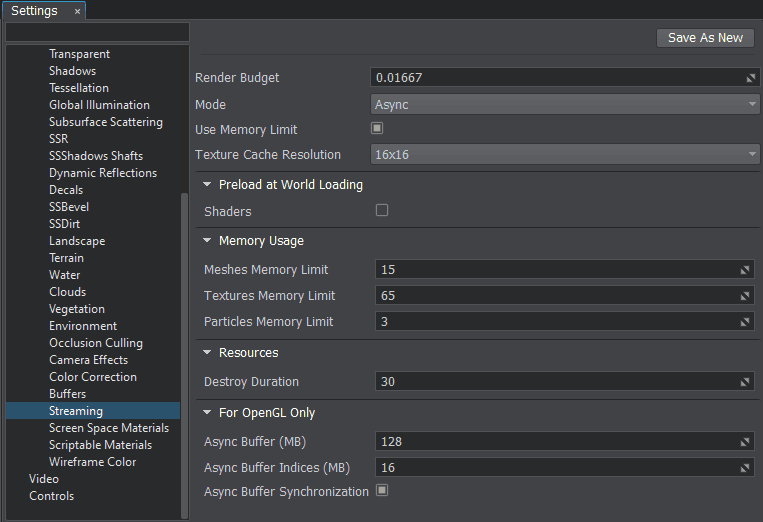Select the Video category
The height and width of the screenshot is (522, 763).
point(44,480)
